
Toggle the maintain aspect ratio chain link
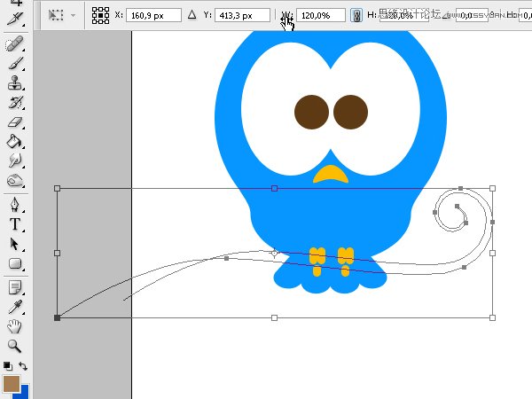click(356, 15)
